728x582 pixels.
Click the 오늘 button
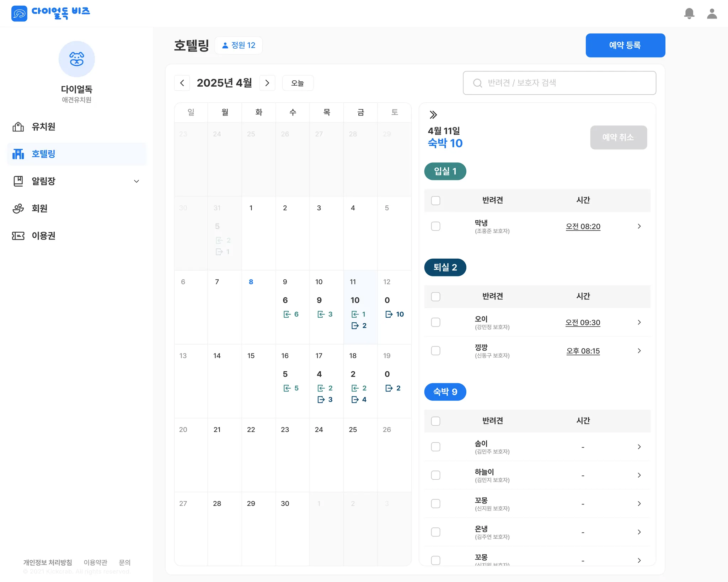click(x=298, y=83)
